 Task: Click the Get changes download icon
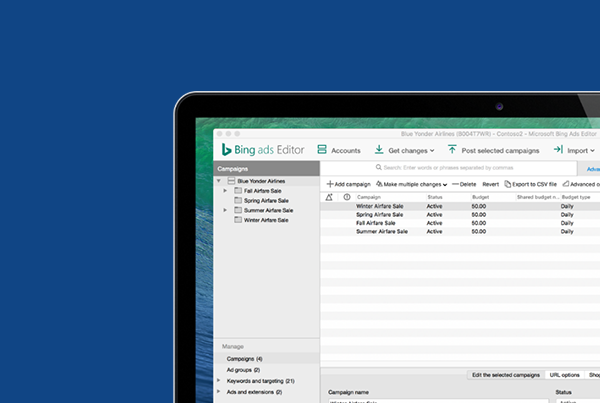point(379,149)
